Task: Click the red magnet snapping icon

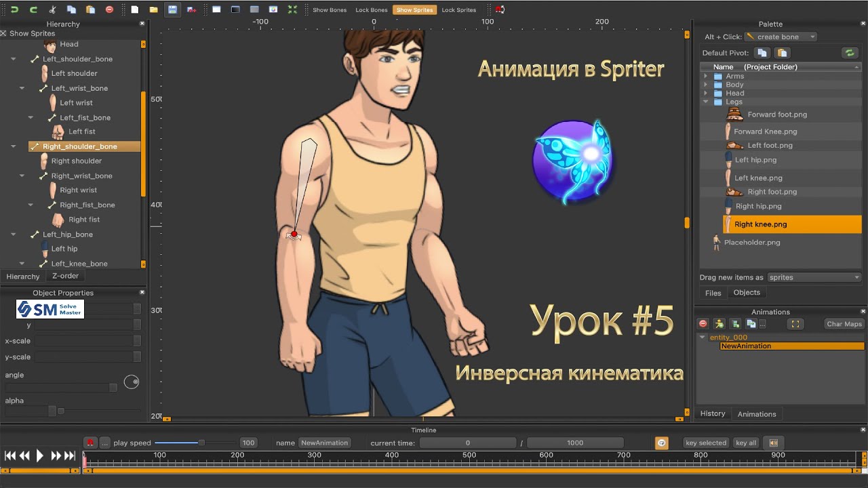Action: coord(500,9)
